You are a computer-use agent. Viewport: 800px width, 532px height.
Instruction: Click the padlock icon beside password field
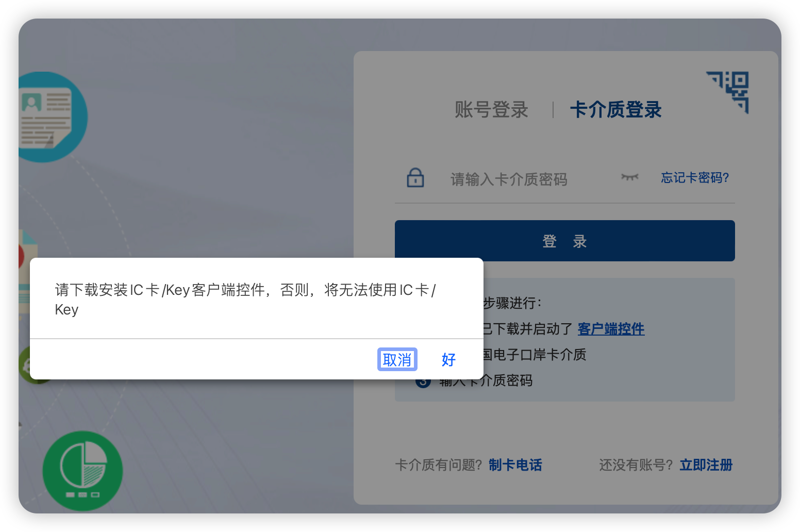[x=415, y=178]
